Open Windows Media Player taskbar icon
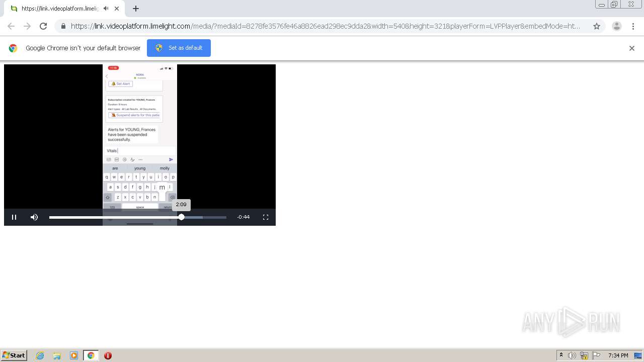644x362 pixels. (x=74, y=355)
